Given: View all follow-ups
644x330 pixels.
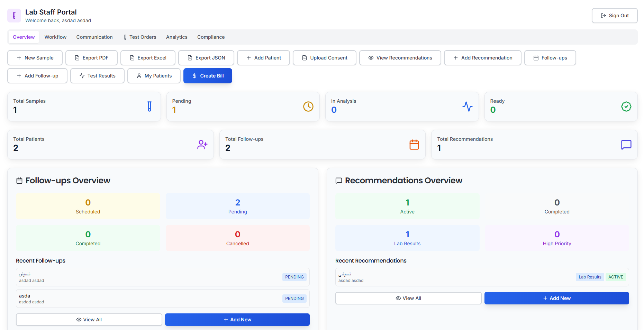Looking at the screenshot, I should 89,320.
